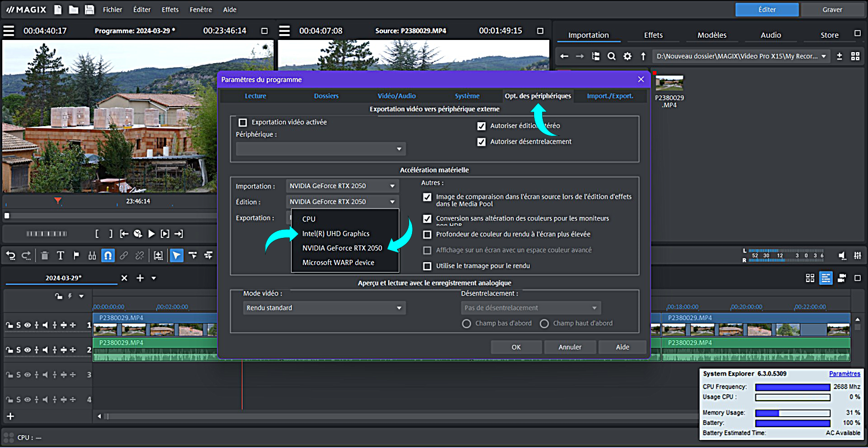Expand the track header options dropdown arrow
This screenshot has width=868, height=448.
tap(82, 296)
